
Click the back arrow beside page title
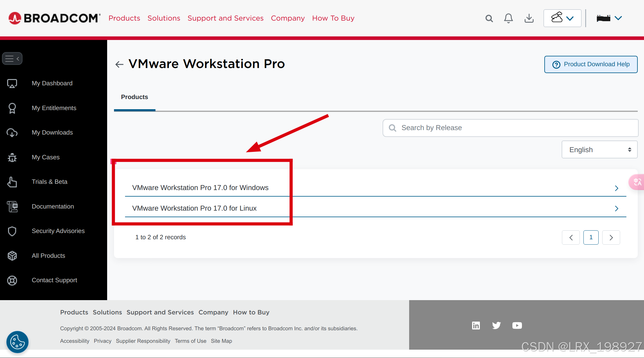119,64
